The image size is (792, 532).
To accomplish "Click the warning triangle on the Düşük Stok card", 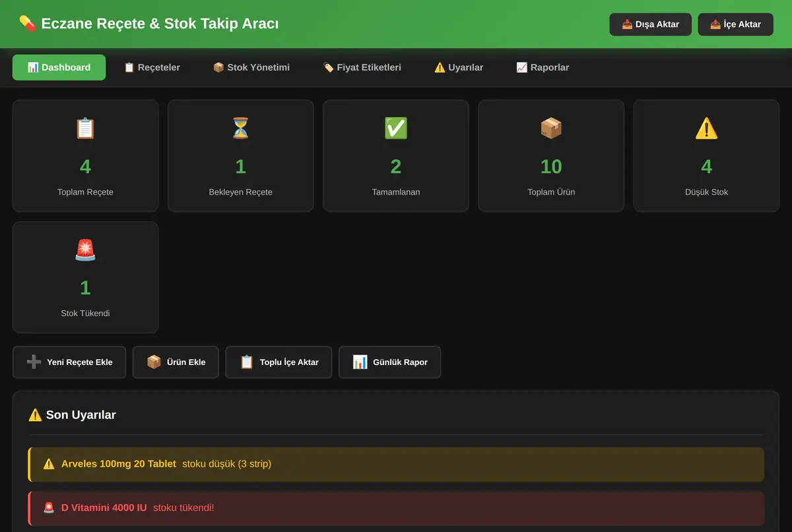I will click(706, 128).
